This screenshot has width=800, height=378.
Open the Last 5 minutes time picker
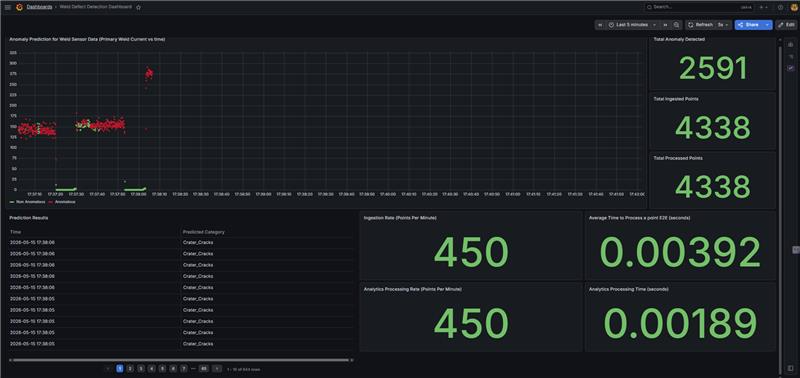click(632, 24)
